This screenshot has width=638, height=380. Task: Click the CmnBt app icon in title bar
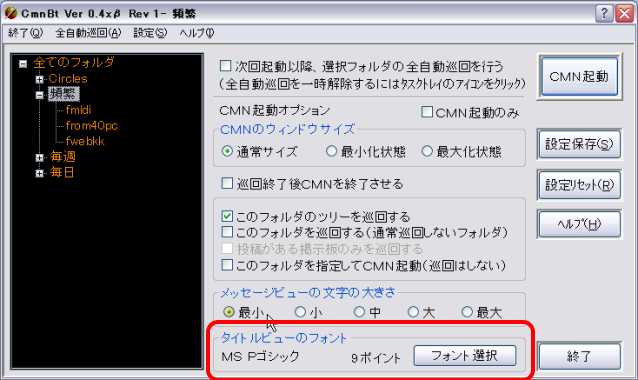(11, 13)
